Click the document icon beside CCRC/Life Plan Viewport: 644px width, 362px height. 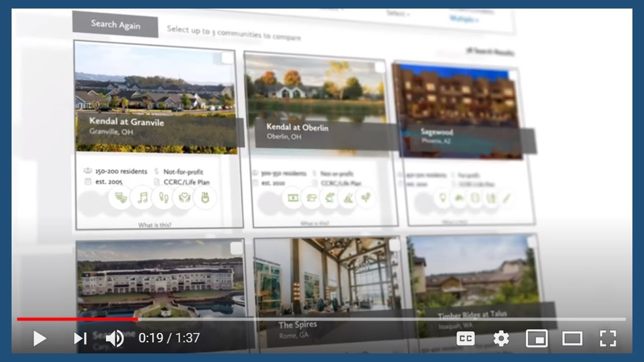(x=156, y=182)
